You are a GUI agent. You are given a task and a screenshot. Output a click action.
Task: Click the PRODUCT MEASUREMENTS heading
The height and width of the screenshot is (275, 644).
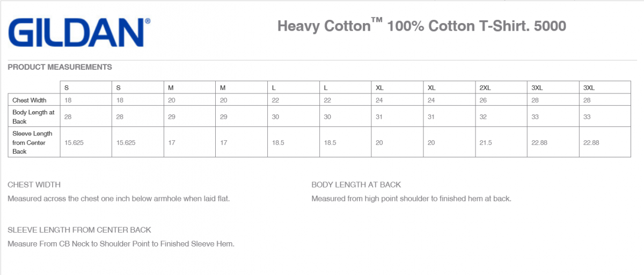pos(60,67)
